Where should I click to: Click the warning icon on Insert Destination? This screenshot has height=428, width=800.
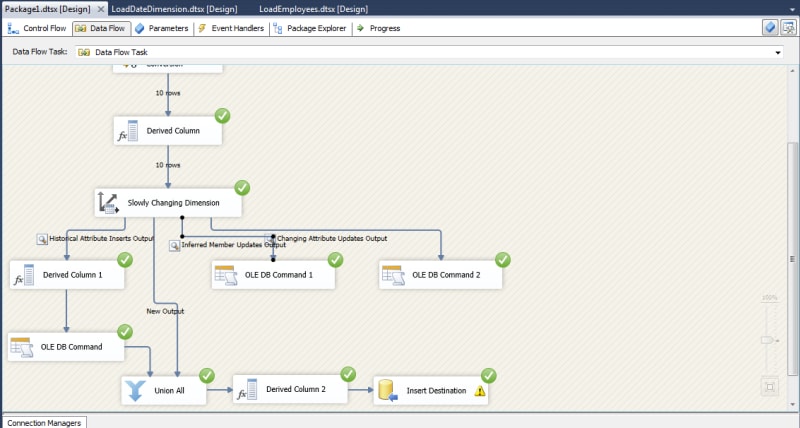click(480, 391)
